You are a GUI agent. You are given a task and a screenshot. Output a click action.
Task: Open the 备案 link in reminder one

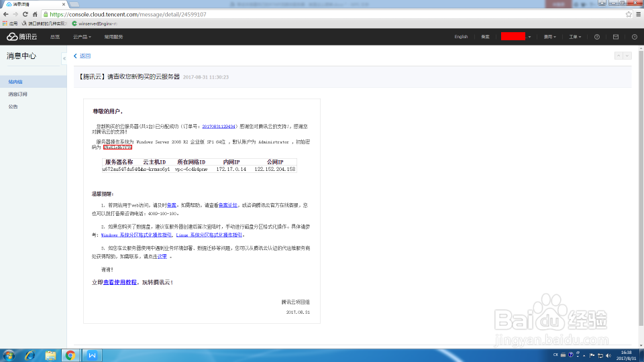172,205
